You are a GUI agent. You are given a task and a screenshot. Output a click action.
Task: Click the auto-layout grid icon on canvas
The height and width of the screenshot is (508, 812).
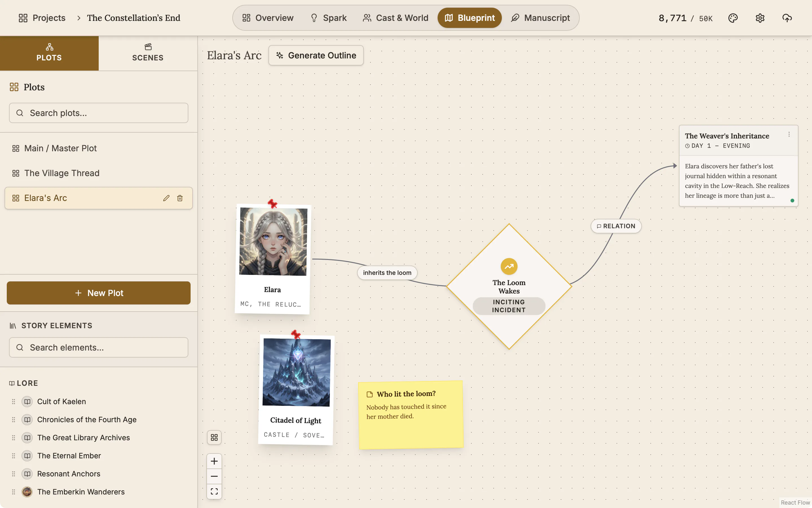tap(214, 437)
